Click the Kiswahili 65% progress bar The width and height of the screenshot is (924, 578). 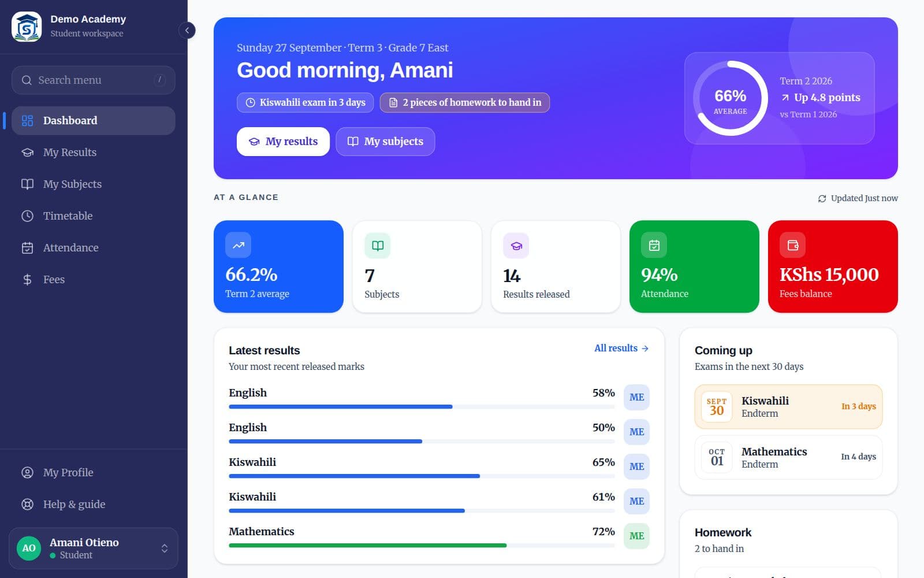[x=422, y=476]
